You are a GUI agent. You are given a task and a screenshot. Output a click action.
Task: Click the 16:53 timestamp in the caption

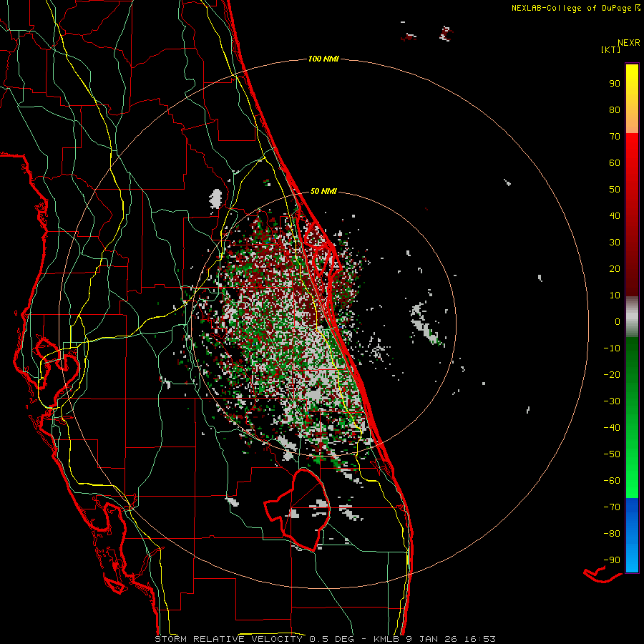pos(480,639)
